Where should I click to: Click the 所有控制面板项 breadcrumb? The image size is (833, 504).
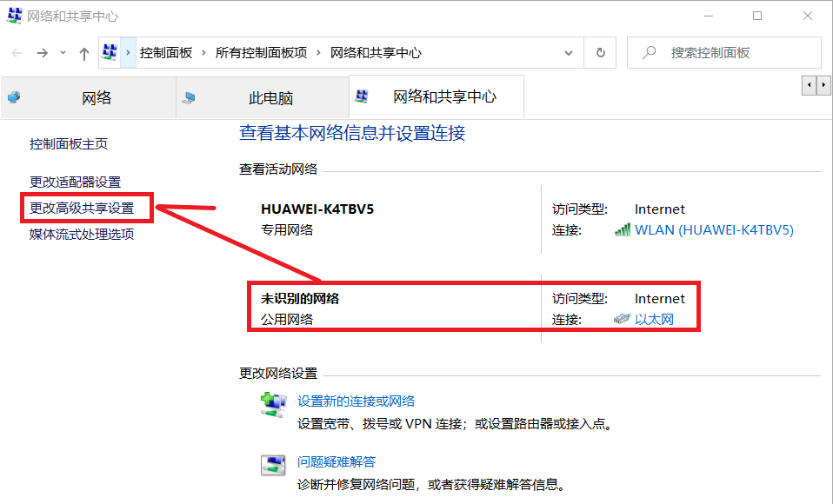click(x=261, y=53)
